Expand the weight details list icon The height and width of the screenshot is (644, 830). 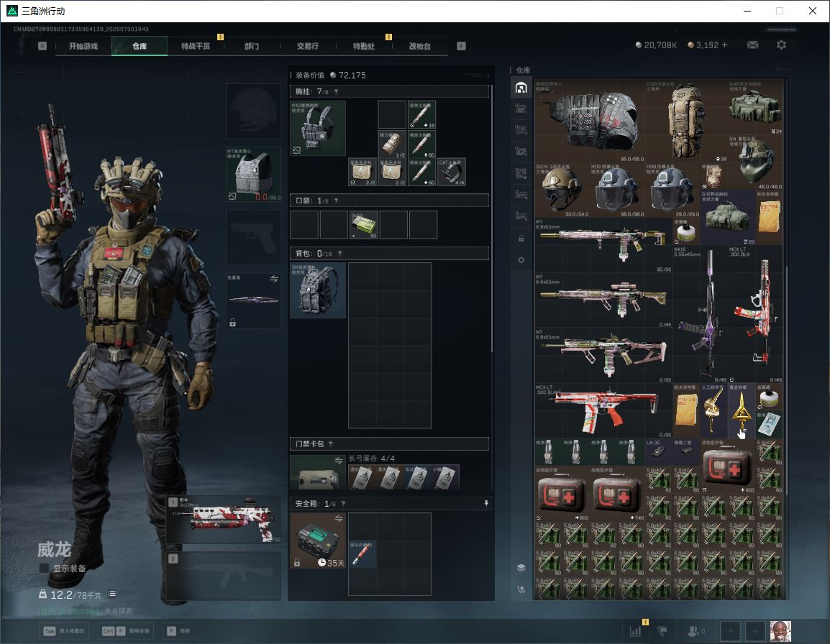click(x=112, y=594)
